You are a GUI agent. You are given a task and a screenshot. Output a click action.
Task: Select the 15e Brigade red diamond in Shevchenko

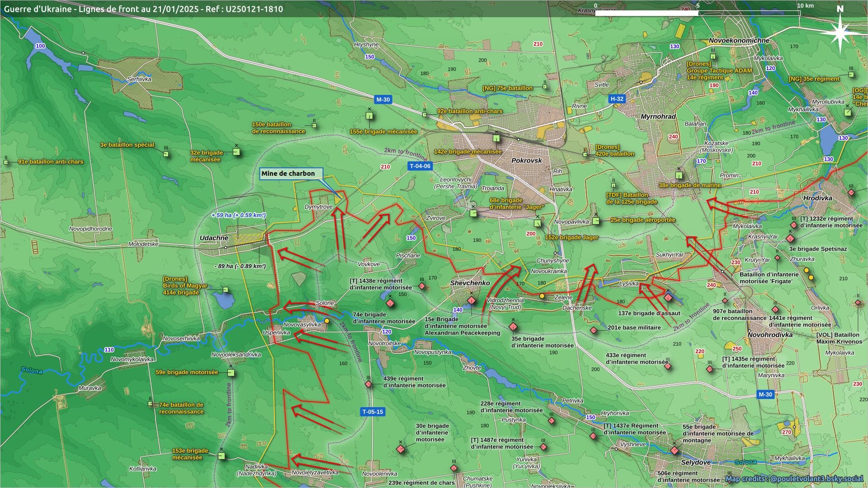pyautogui.click(x=472, y=300)
